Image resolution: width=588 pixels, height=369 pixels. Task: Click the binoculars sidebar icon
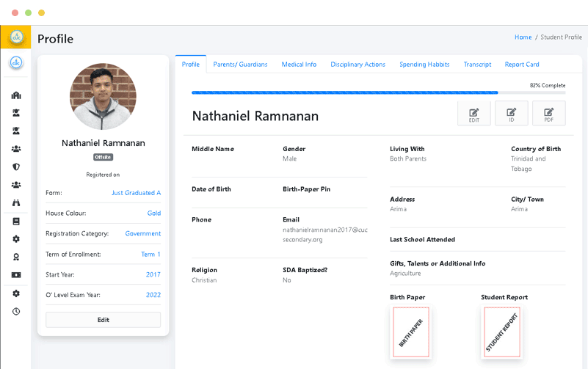pyautogui.click(x=16, y=202)
